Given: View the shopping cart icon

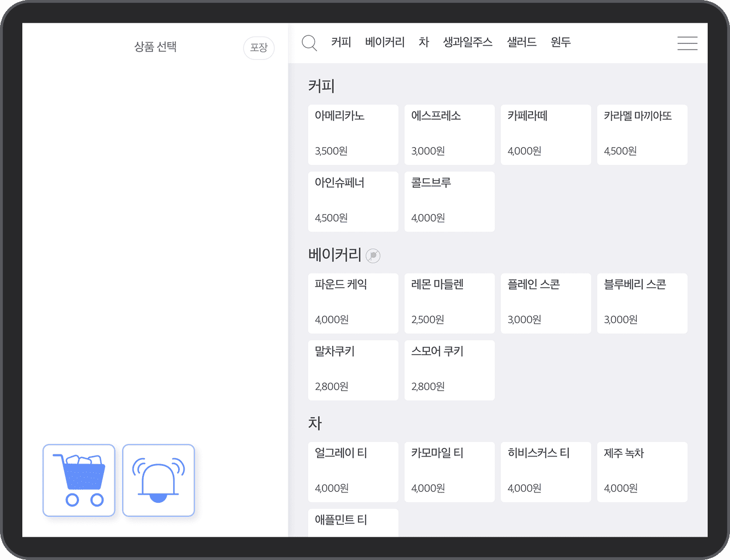Looking at the screenshot, I should [78, 480].
